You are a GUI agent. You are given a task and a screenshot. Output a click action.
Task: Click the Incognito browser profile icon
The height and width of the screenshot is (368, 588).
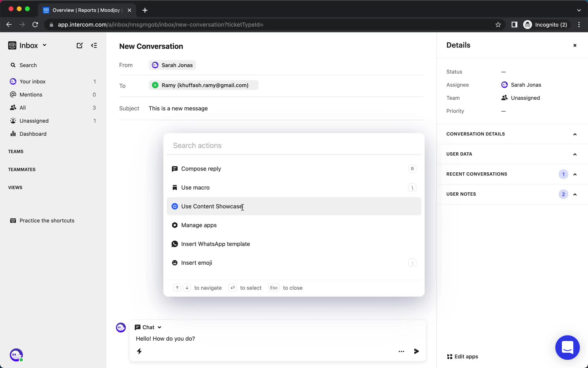527,25
